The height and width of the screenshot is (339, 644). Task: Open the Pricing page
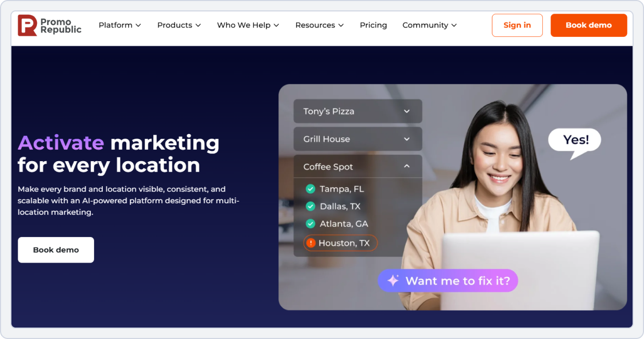[373, 25]
